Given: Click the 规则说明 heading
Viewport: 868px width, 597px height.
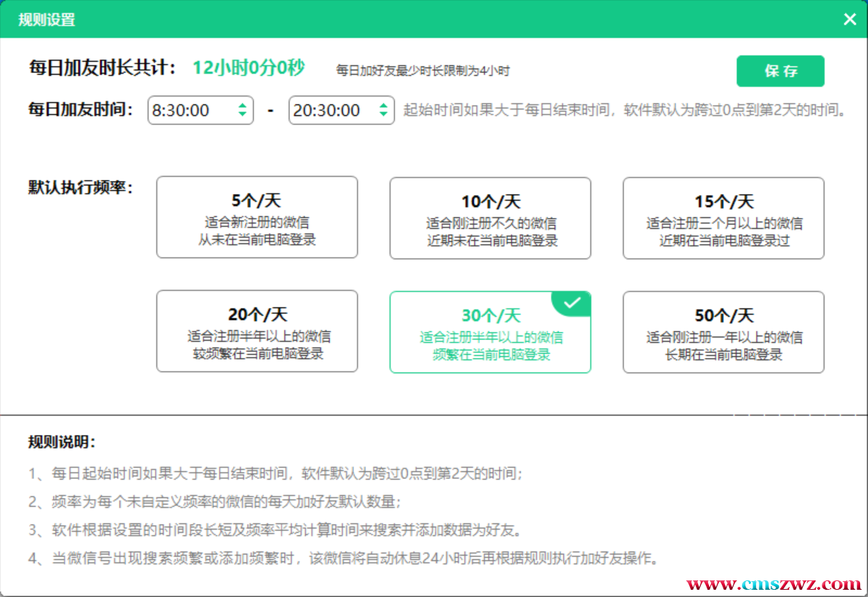Looking at the screenshot, I should (x=61, y=442).
